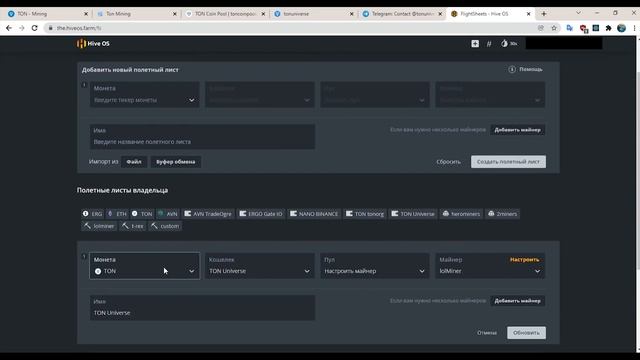This screenshot has height=360, width=640.
Task: Filter by herominers pool tag
Action: click(x=461, y=213)
